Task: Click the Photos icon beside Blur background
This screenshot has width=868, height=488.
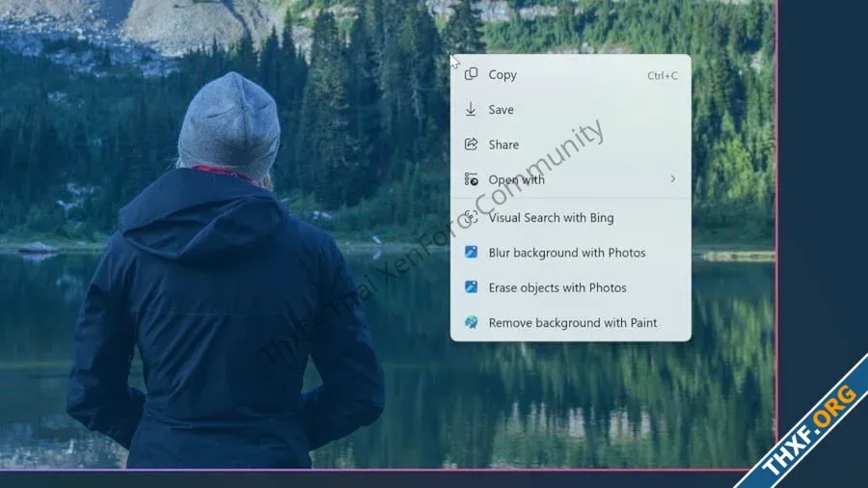Action: 471,253
